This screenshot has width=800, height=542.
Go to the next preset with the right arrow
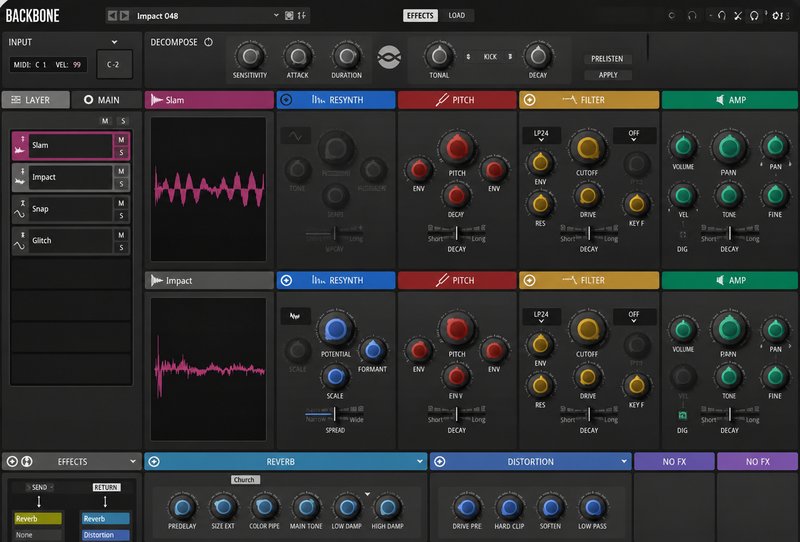tap(124, 16)
